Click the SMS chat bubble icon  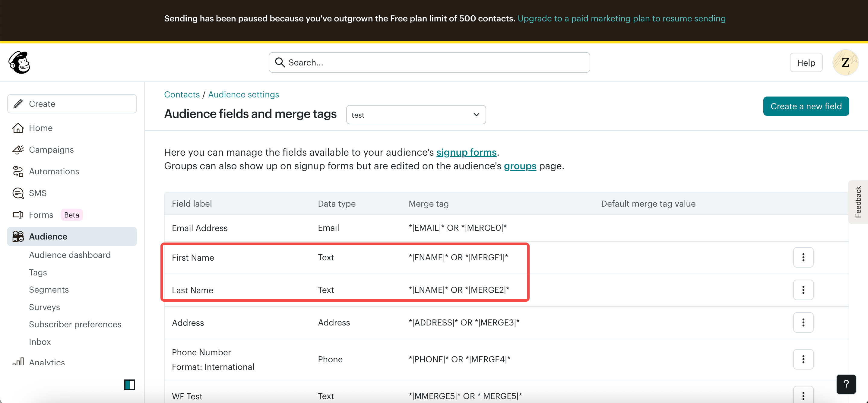18,193
